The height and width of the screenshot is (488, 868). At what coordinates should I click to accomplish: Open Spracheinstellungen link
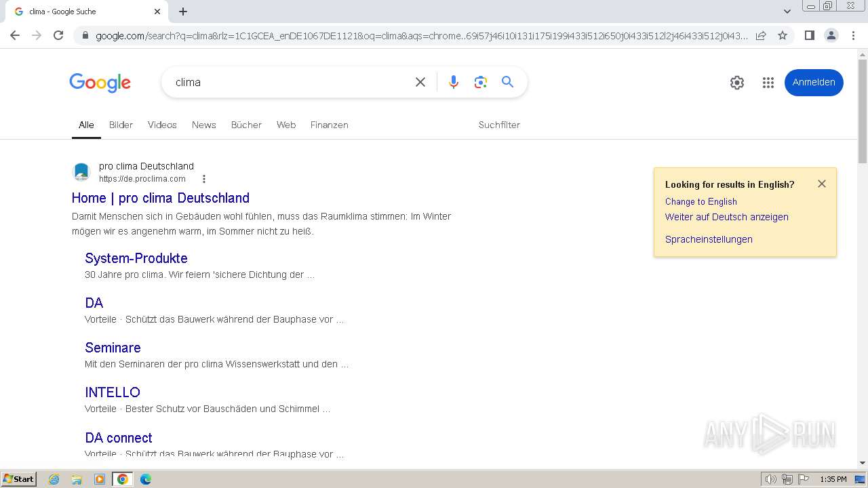[709, 239]
